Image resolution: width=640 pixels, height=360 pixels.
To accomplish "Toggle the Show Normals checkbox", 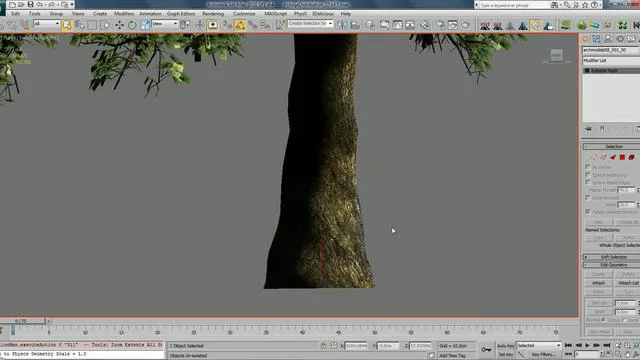I will [x=588, y=198].
